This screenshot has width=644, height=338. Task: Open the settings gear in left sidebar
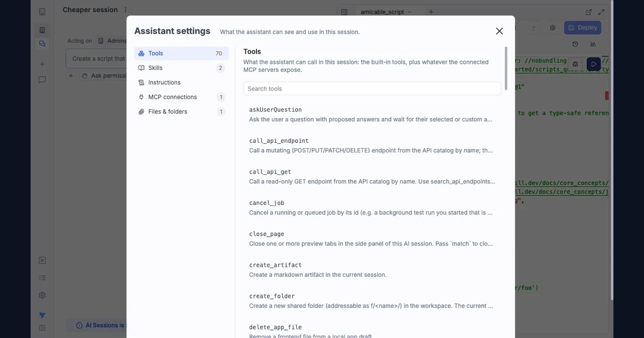tap(42, 295)
